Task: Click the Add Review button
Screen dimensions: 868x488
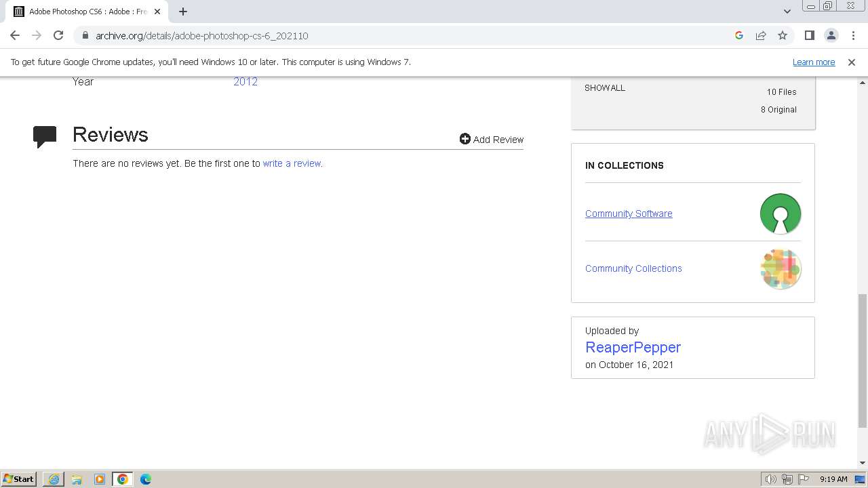Action: tap(492, 139)
